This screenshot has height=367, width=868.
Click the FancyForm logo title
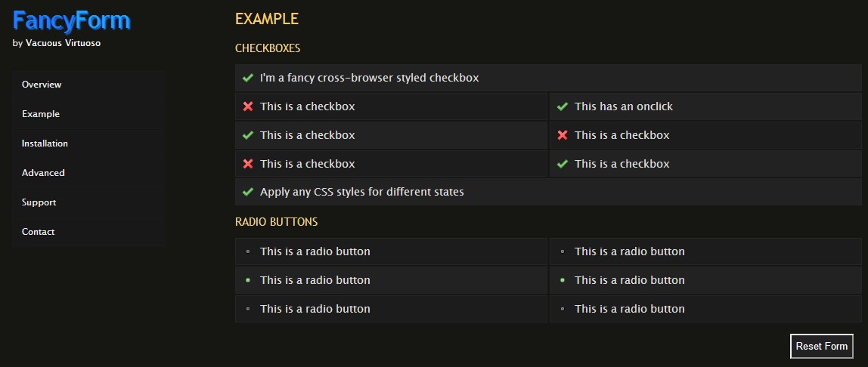(72, 20)
